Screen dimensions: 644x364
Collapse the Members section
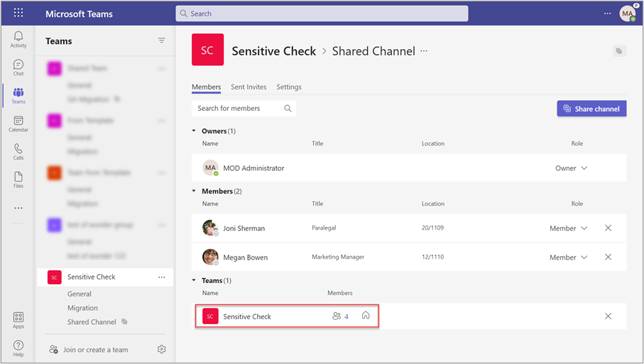(x=195, y=191)
